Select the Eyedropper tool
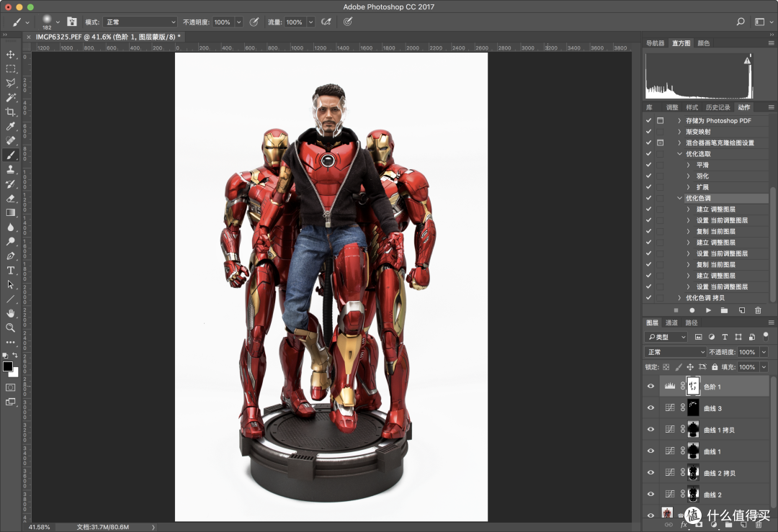This screenshot has width=778, height=532. pos(10,126)
